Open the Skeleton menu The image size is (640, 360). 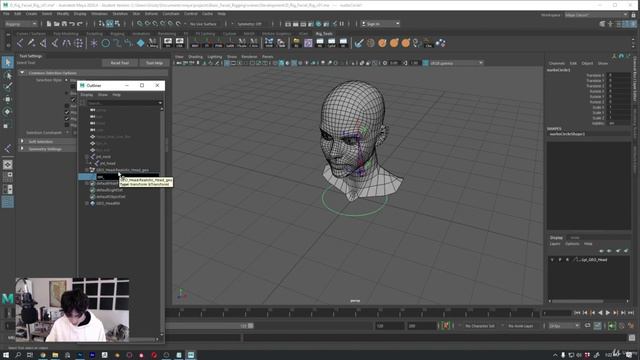tap(120, 14)
